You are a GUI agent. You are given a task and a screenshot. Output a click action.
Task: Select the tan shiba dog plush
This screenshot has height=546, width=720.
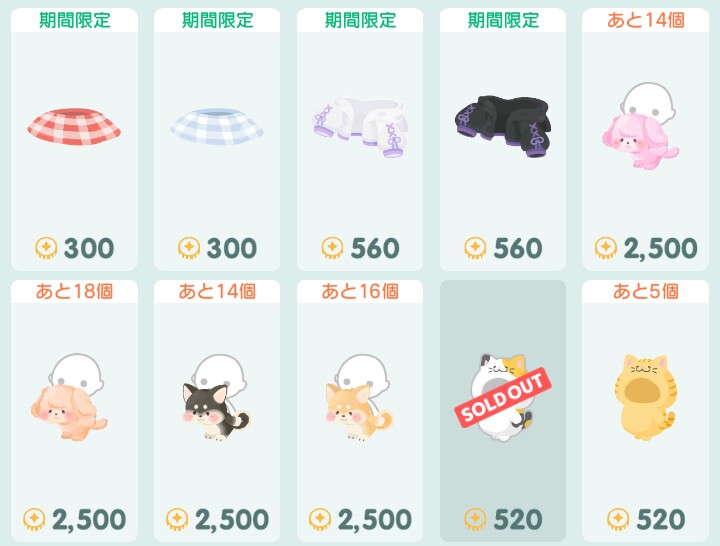point(359,398)
